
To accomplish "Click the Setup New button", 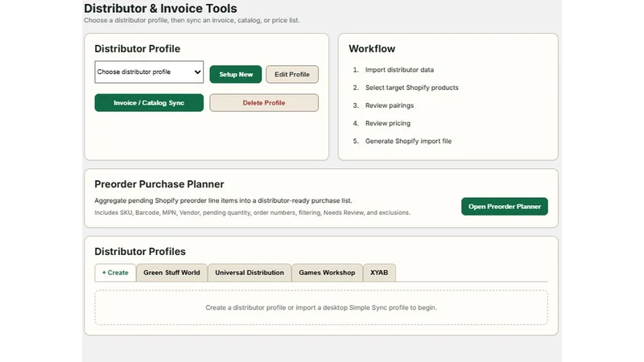I will [235, 74].
